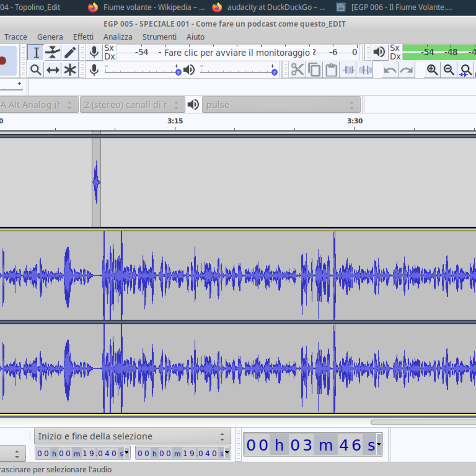This screenshot has width=476, height=476.
Task: Click the 3:30 mark on the timeline
Action: pos(355,121)
